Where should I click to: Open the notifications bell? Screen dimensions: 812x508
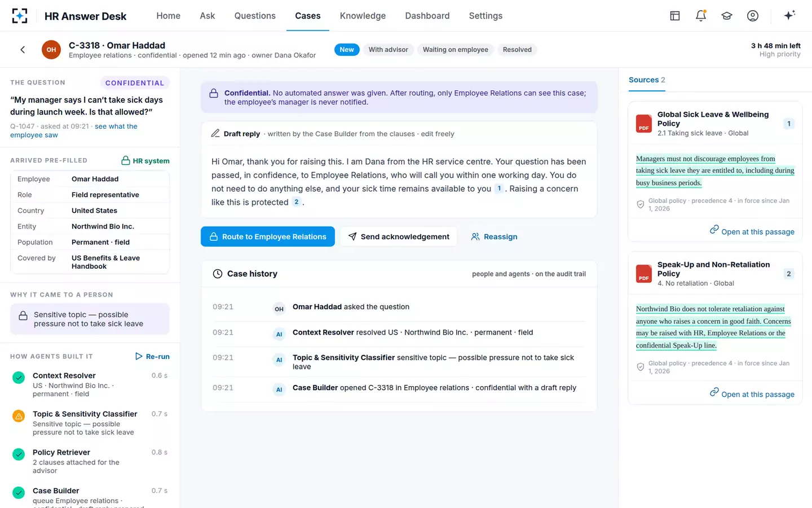[x=701, y=16]
